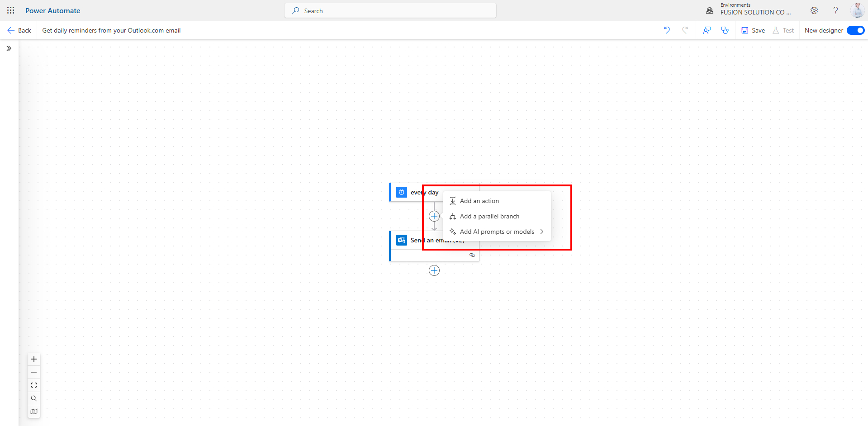Toggle the minimap icon
This screenshot has width=868, height=426.
[34, 412]
